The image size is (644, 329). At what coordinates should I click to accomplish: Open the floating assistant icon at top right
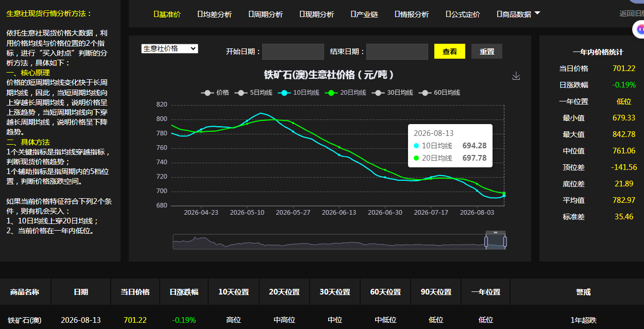click(639, 29)
